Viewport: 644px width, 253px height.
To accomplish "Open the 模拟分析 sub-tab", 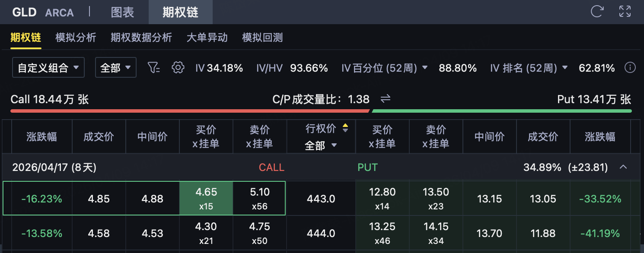I will pyautogui.click(x=76, y=38).
